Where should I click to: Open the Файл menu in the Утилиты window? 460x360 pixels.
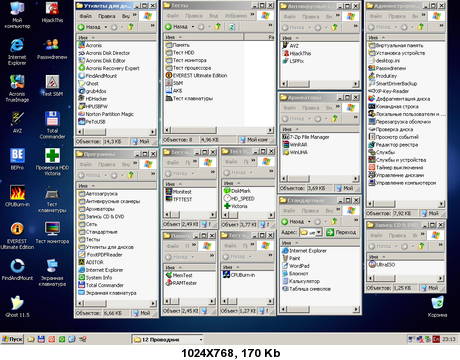tap(86, 16)
